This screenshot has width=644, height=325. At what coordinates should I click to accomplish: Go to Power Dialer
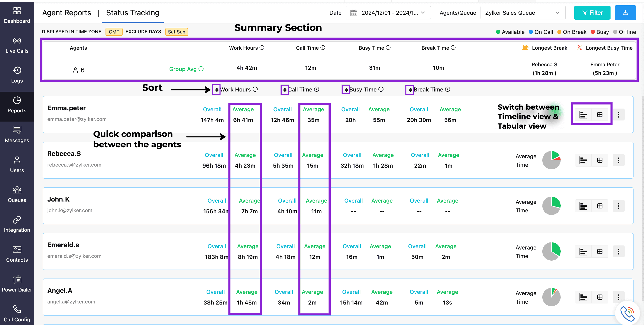(x=17, y=284)
